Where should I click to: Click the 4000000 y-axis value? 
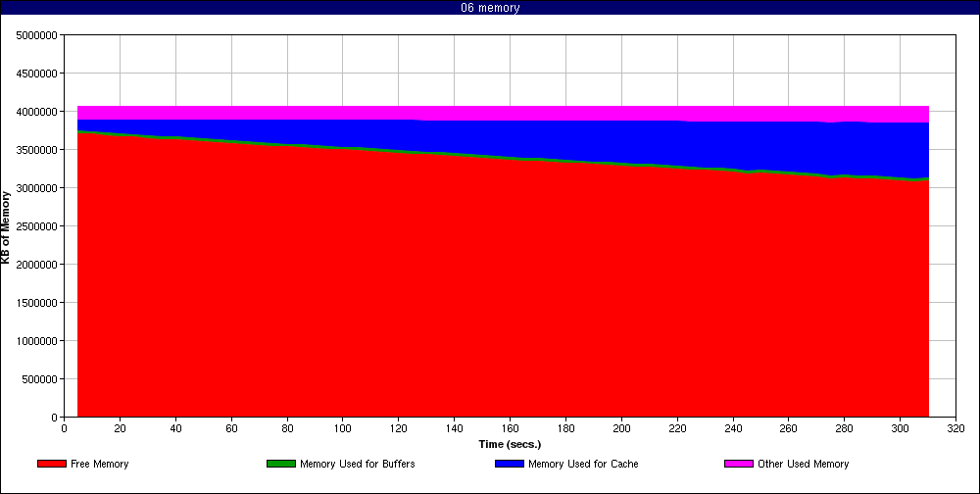point(37,112)
